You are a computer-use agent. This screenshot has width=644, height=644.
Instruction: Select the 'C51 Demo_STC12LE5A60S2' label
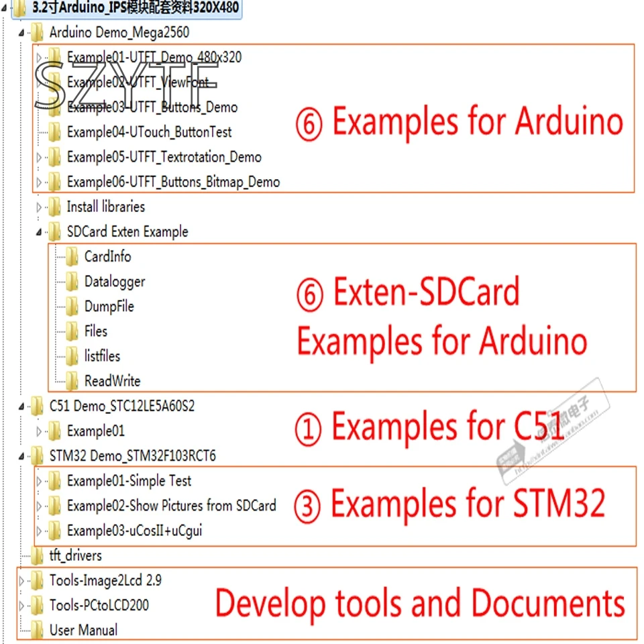[x=122, y=406]
